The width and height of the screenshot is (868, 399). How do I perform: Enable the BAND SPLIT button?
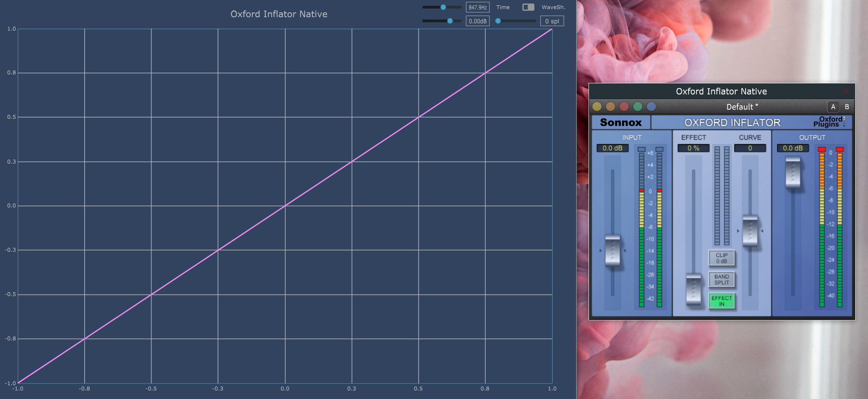722,279
